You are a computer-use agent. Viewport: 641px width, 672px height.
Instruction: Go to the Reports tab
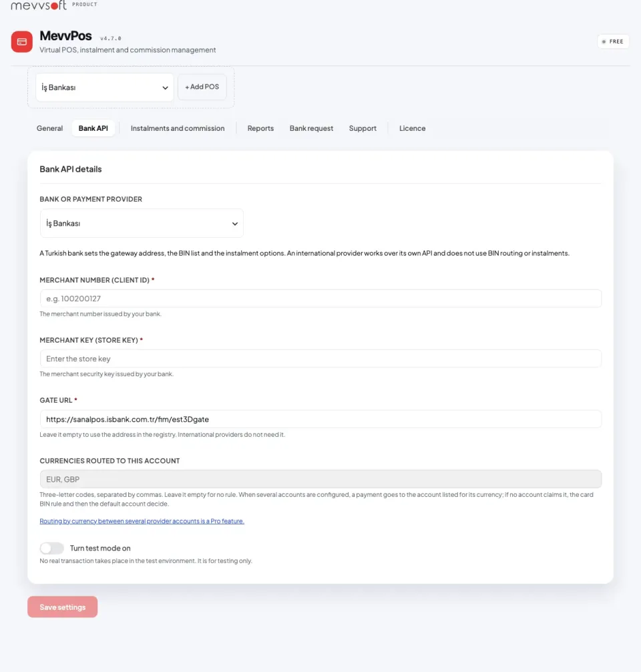(260, 128)
